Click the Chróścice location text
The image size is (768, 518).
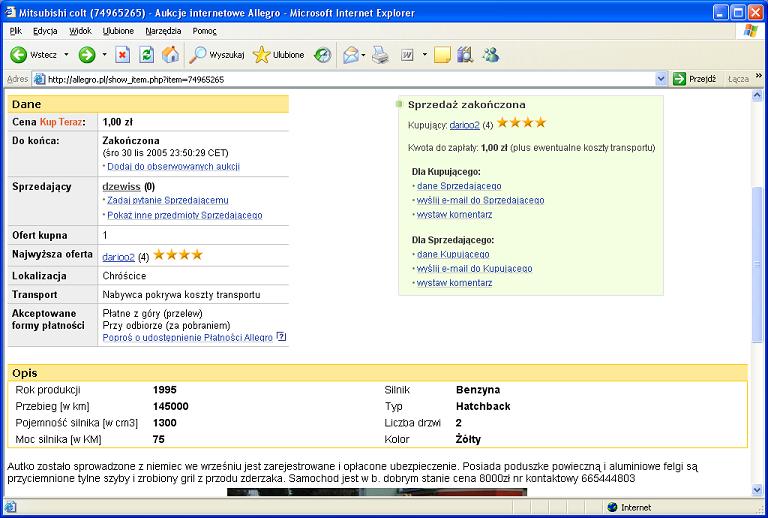click(x=124, y=276)
